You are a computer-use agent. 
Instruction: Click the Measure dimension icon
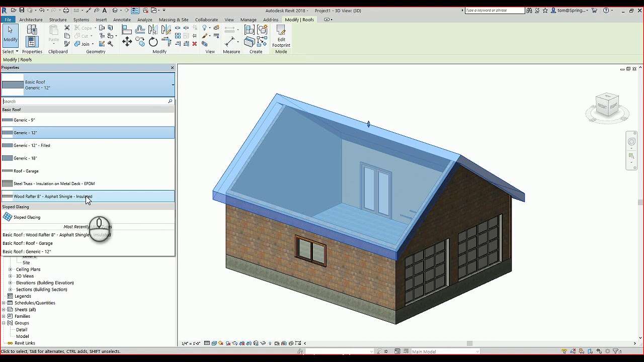230,41
